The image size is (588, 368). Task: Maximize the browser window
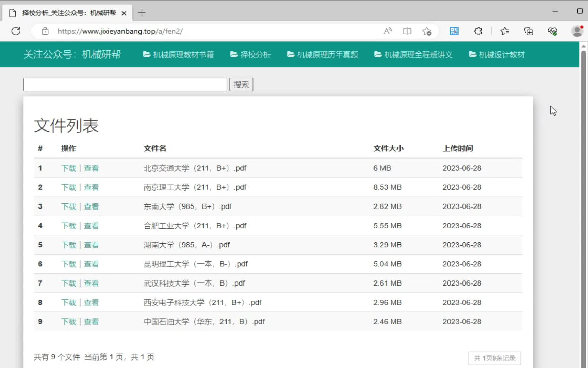point(580,11)
